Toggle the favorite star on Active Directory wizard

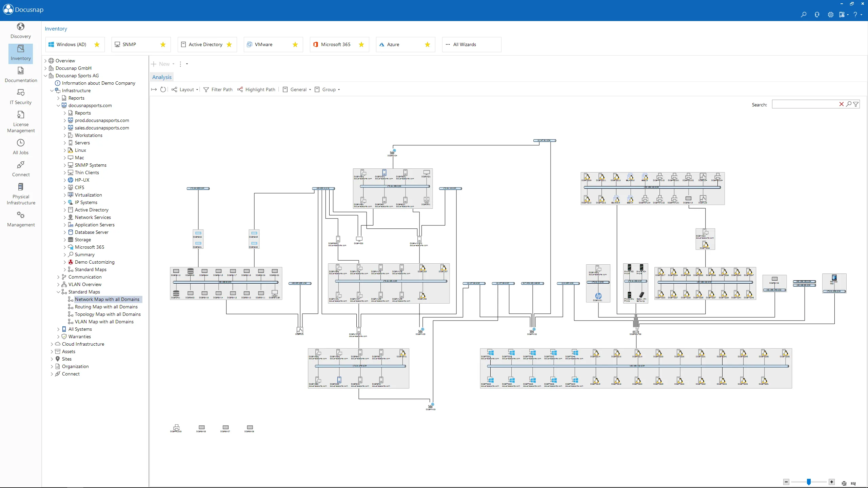tap(229, 44)
